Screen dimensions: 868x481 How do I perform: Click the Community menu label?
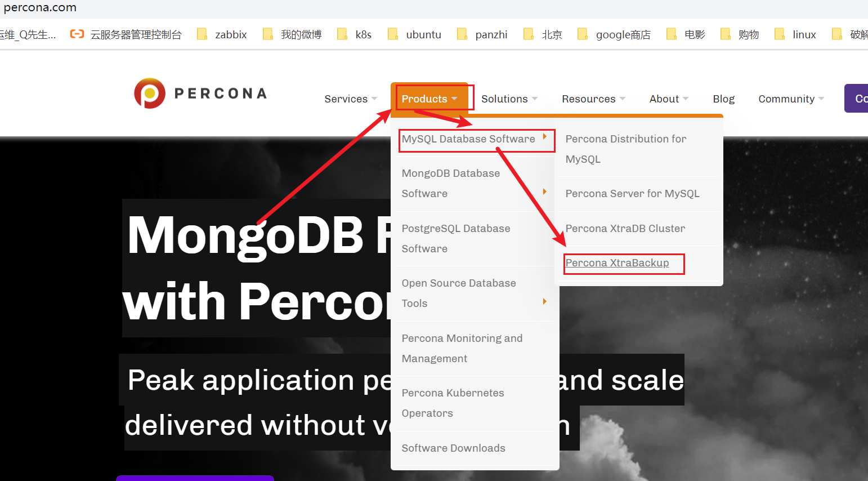[x=786, y=99]
